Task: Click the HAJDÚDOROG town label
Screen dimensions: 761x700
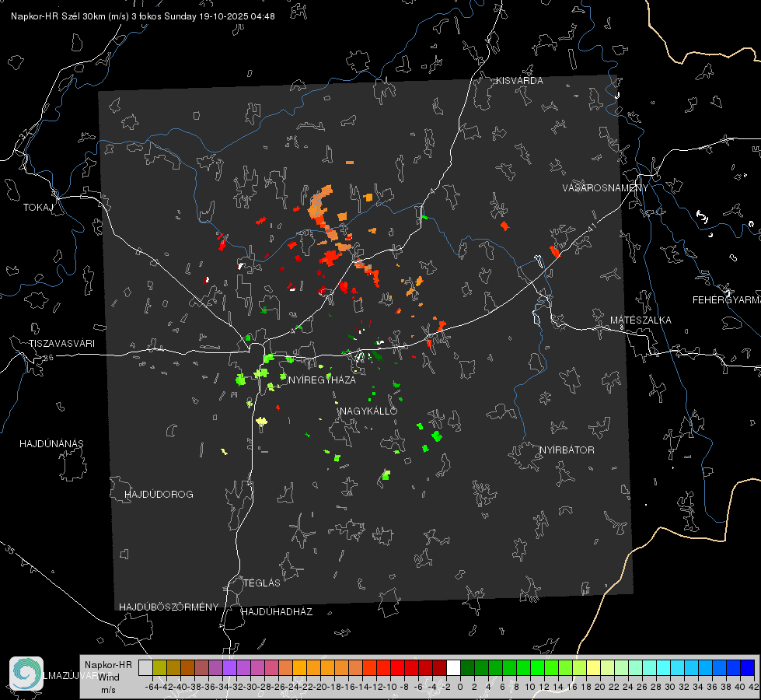Action: (159, 494)
